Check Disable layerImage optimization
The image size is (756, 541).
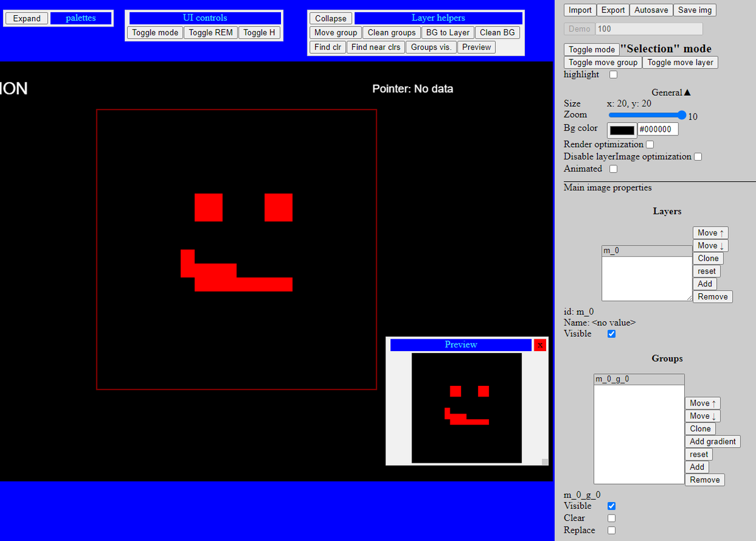click(x=698, y=156)
